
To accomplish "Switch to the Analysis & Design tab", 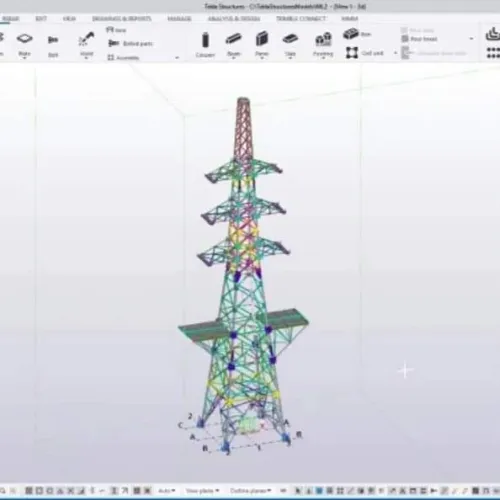I will 234,19.
